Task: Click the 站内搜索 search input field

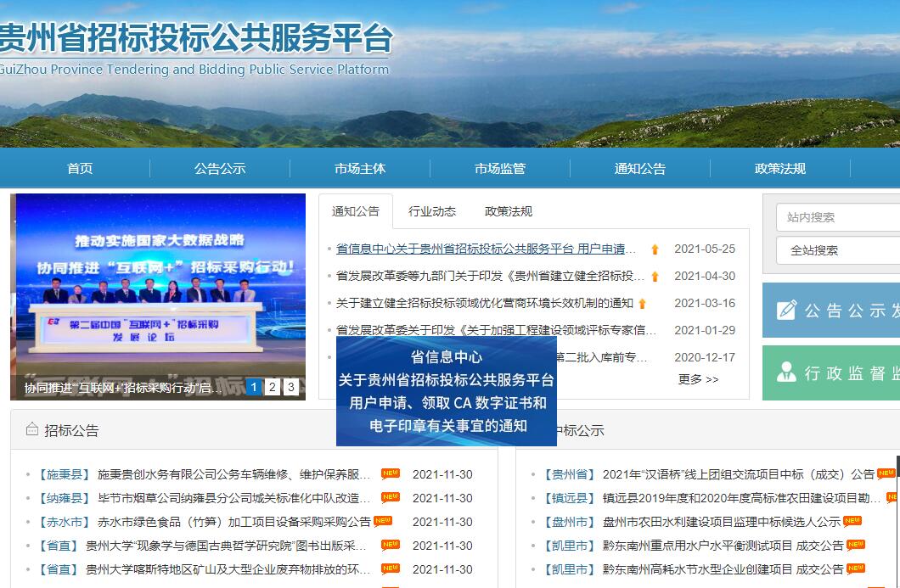Action: point(837,217)
